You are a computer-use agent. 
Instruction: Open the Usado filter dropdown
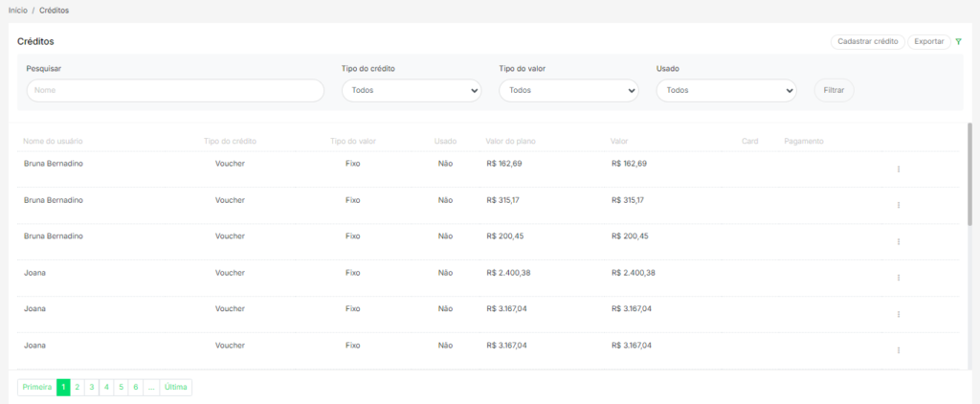[x=726, y=90]
